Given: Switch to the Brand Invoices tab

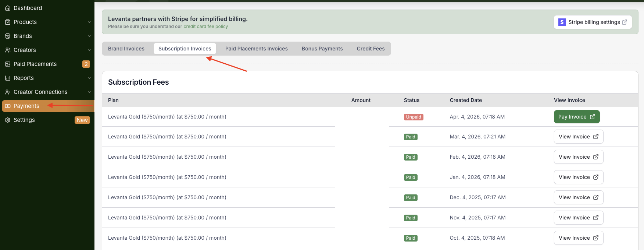Looking at the screenshot, I should (x=126, y=49).
